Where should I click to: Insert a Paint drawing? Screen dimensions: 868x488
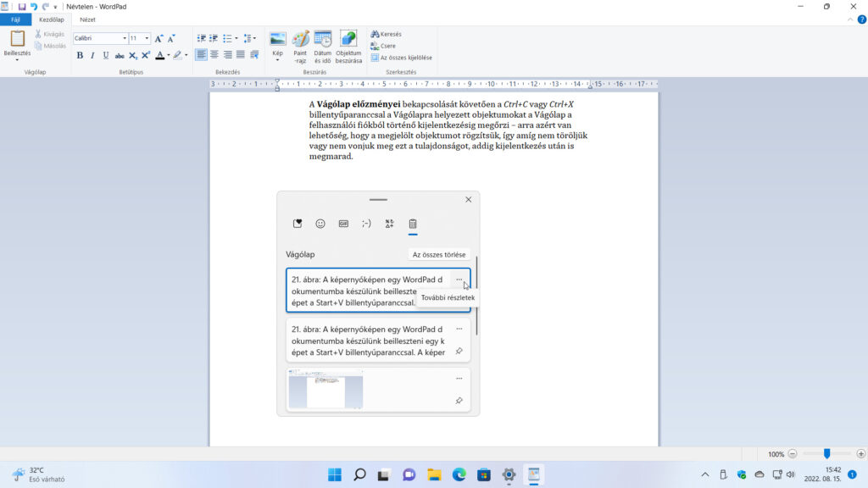pos(300,47)
